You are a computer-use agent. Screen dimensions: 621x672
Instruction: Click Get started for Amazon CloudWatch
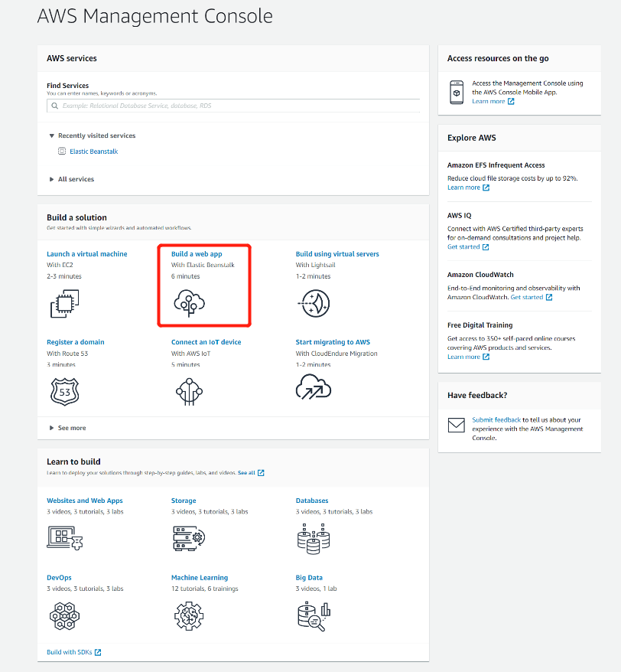pos(531,297)
